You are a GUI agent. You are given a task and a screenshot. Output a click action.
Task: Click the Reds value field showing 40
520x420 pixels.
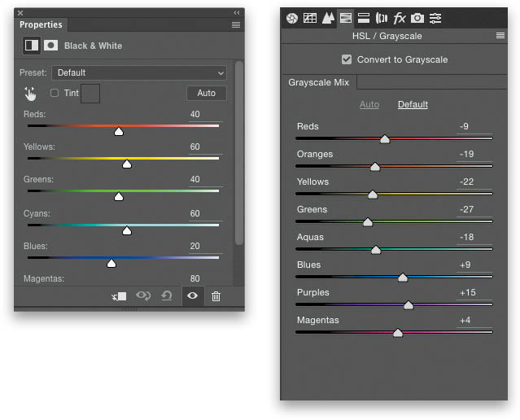[206, 115]
